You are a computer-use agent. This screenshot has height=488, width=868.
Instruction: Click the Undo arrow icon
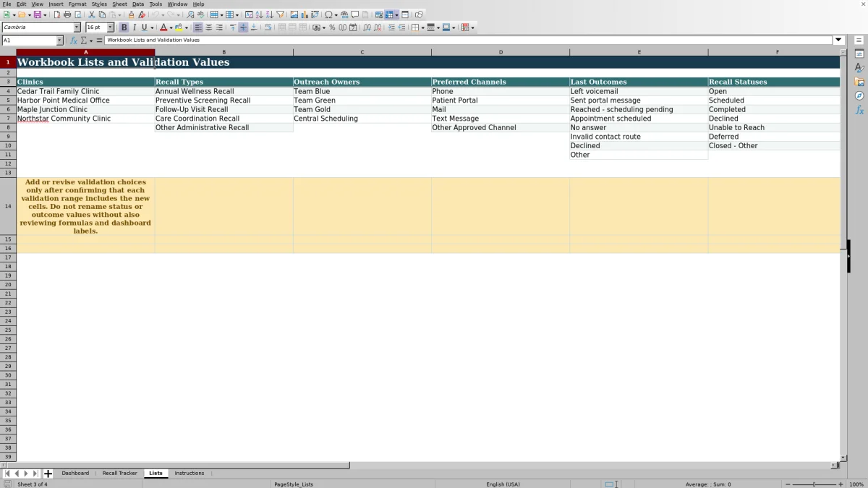tap(155, 14)
